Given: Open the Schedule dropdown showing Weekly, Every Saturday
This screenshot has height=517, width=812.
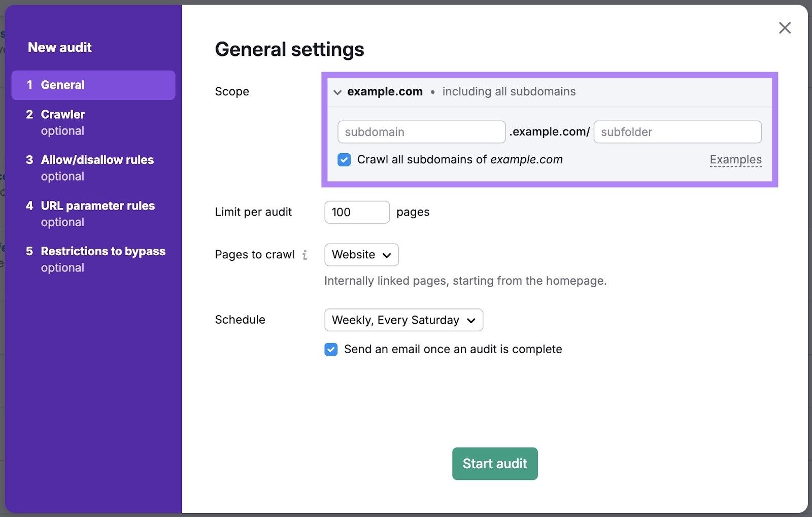Looking at the screenshot, I should point(403,320).
